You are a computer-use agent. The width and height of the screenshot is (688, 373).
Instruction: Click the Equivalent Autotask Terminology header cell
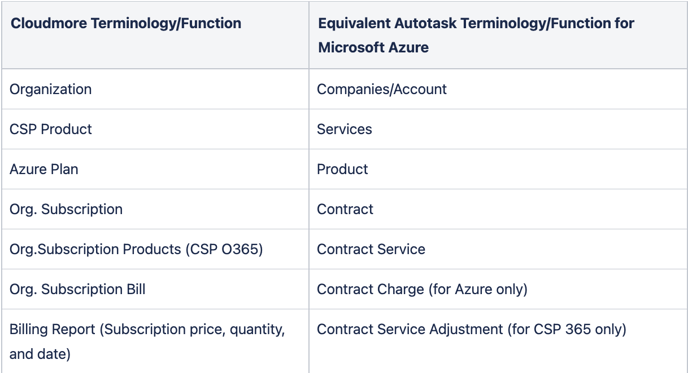pyautogui.click(x=498, y=35)
